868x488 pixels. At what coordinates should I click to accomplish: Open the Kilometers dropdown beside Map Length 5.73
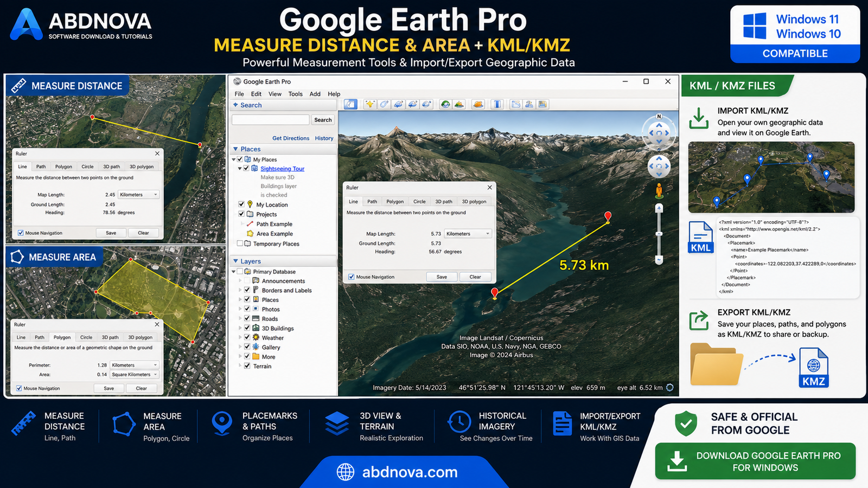(x=468, y=234)
